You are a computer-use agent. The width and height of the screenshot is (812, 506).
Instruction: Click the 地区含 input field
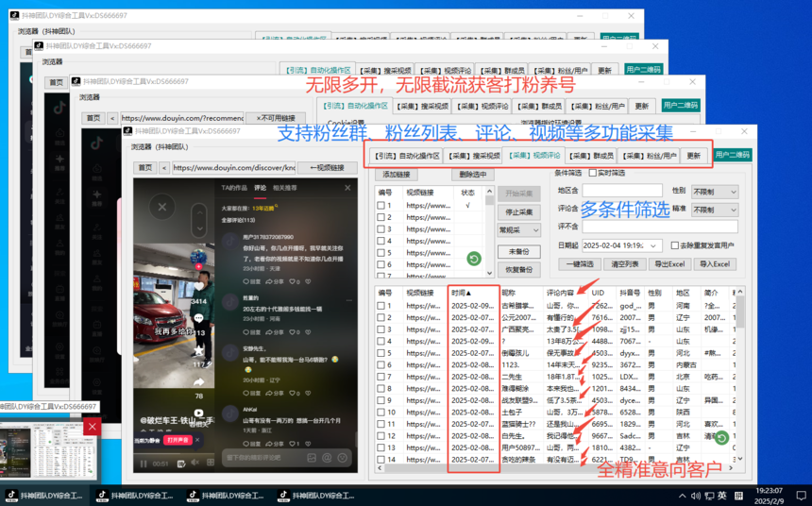pyautogui.click(x=622, y=191)
